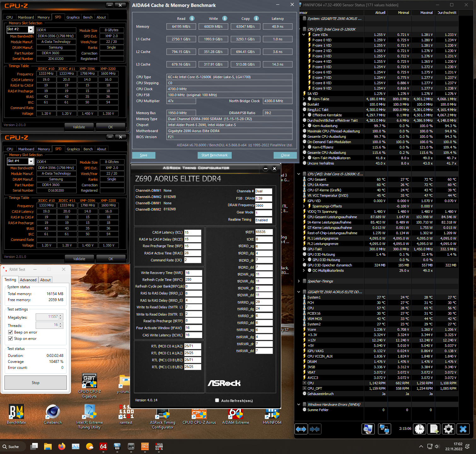This screenshot has width=476, height=454.
Task: Click HWiNFO expand-columns double arrow icon
Action: click(x=301, y=429)
